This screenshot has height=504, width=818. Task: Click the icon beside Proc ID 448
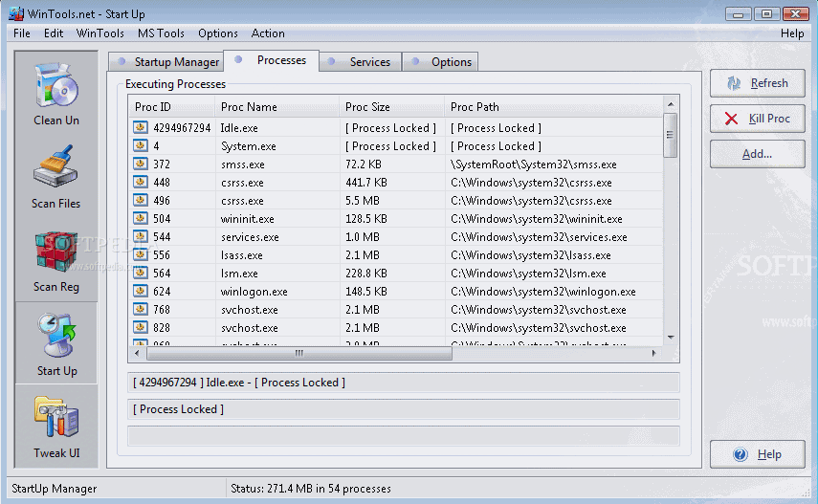pos(141,182)
